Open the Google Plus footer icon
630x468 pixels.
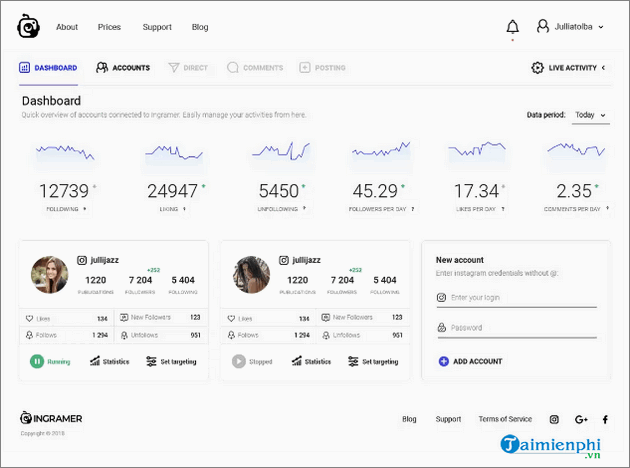point(581,419)
